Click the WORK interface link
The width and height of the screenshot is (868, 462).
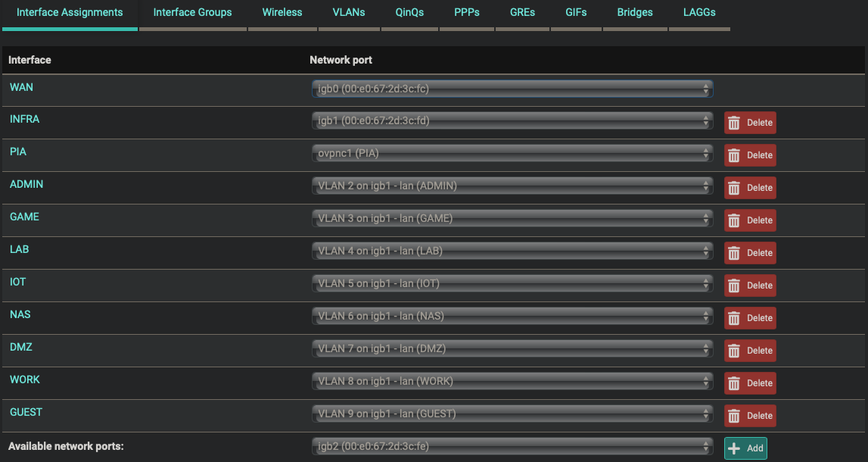pyautogui.click(x=26, y=379)
